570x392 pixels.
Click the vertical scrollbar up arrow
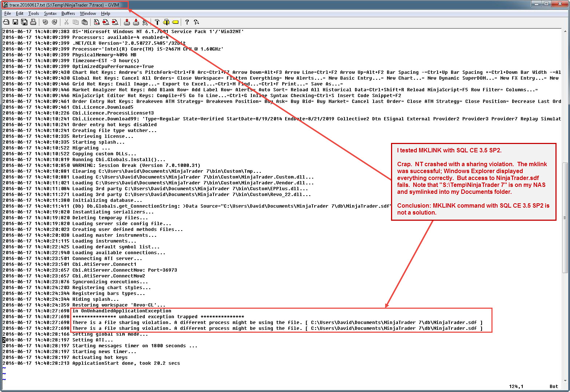coord(565,32)
